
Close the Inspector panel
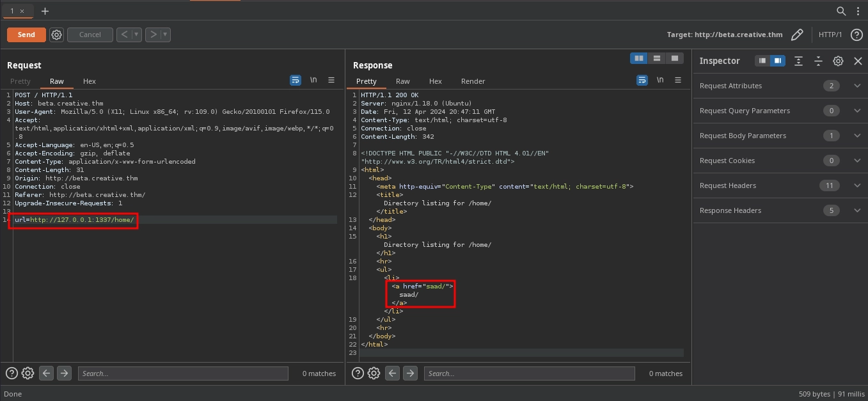[x=858, y=61]
